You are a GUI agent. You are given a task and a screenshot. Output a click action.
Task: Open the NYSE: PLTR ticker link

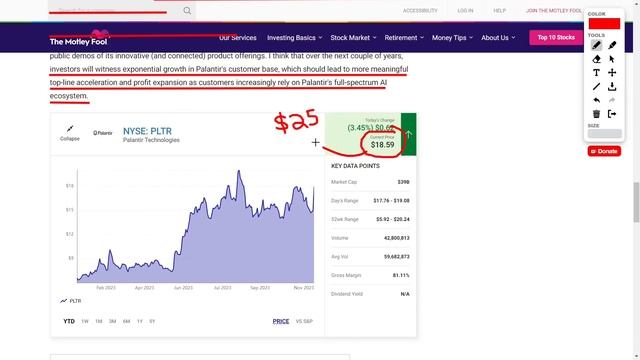147,131
